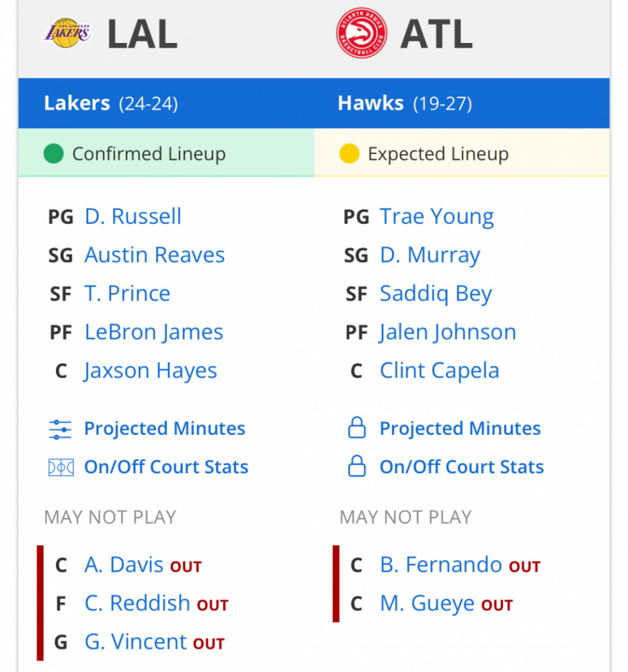Select the LAL team abbreviation header
The height and width of the screenshot is (672, 628).
[x=143, y=34]
